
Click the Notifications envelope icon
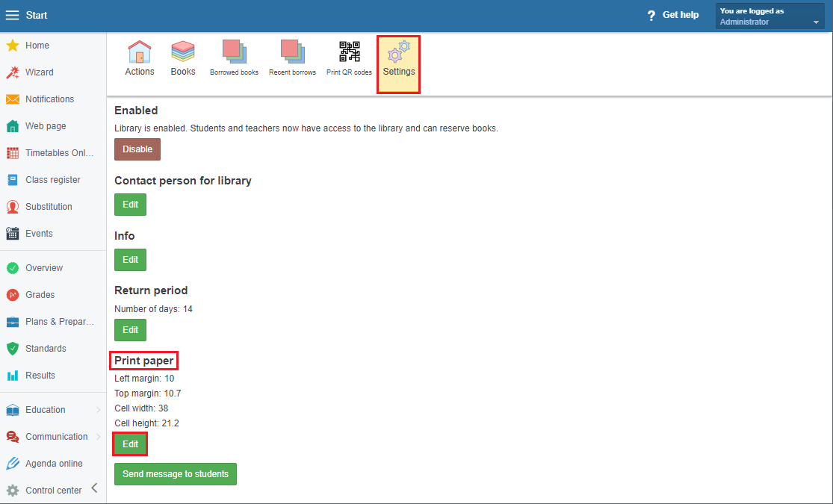[x=13, y=99]
